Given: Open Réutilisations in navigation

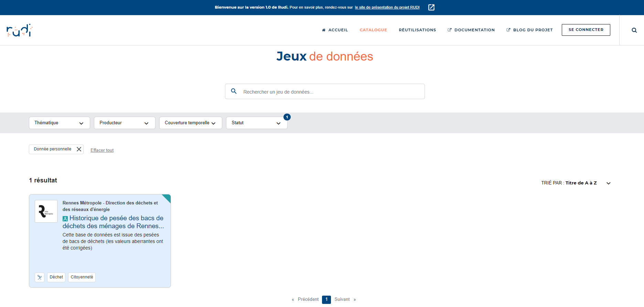Looking at the screenshot, I should coord(417,30).
